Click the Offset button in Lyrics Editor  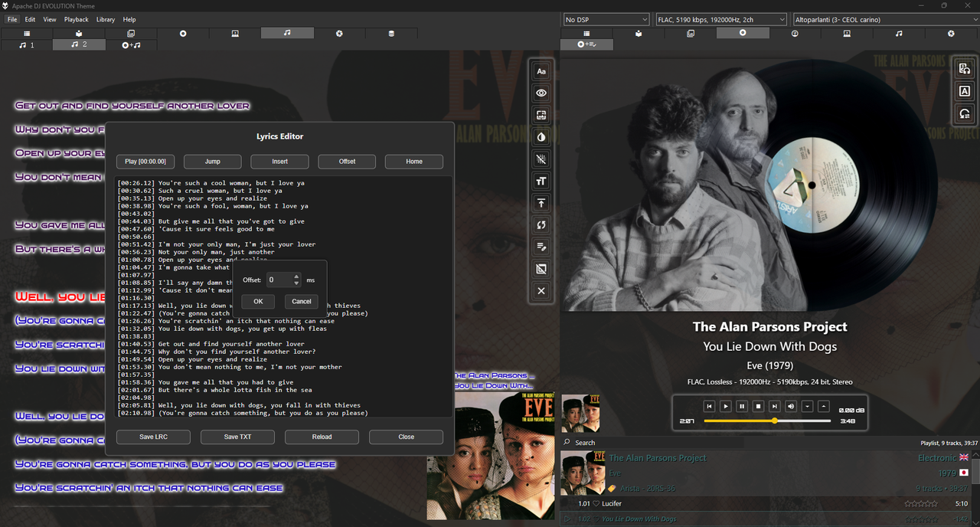[348, 162]
